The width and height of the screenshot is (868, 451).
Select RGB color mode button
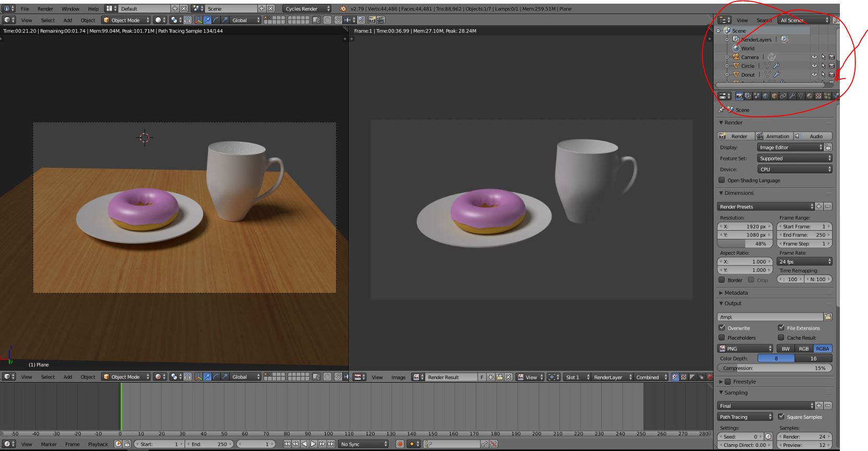pos(804,348)
